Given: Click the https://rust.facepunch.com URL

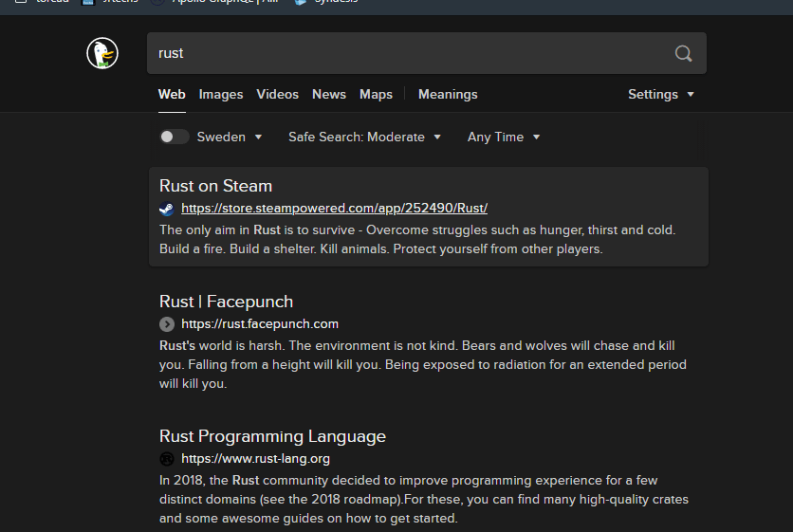Looking at the screenshot, I should (260, 324).
